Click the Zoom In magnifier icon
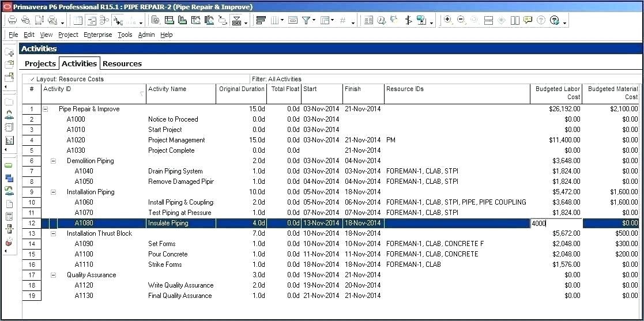Screen dimensions: 644x321 click(448, 20)
